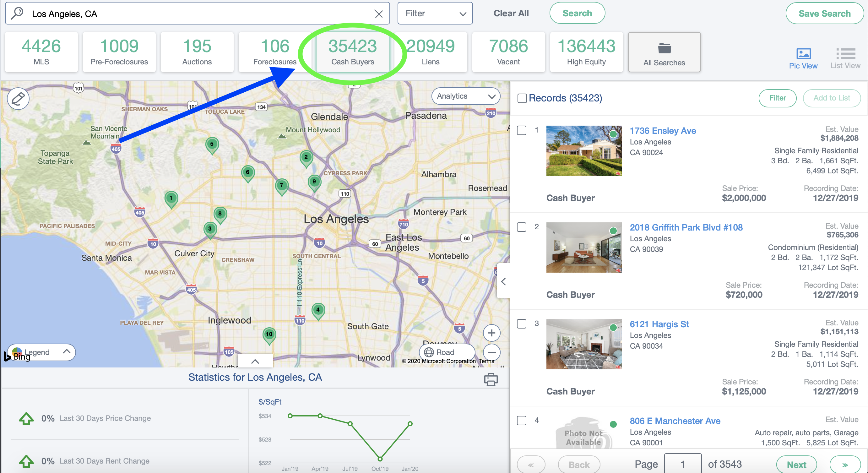Zoom in on the map
Viewport: 868px width, 473px height.
pyautogui.click(x=491, y=333)
